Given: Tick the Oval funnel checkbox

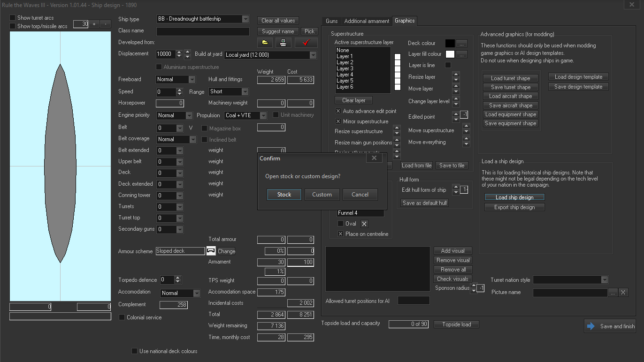Looking at the screenshot, I should (341, 224).
